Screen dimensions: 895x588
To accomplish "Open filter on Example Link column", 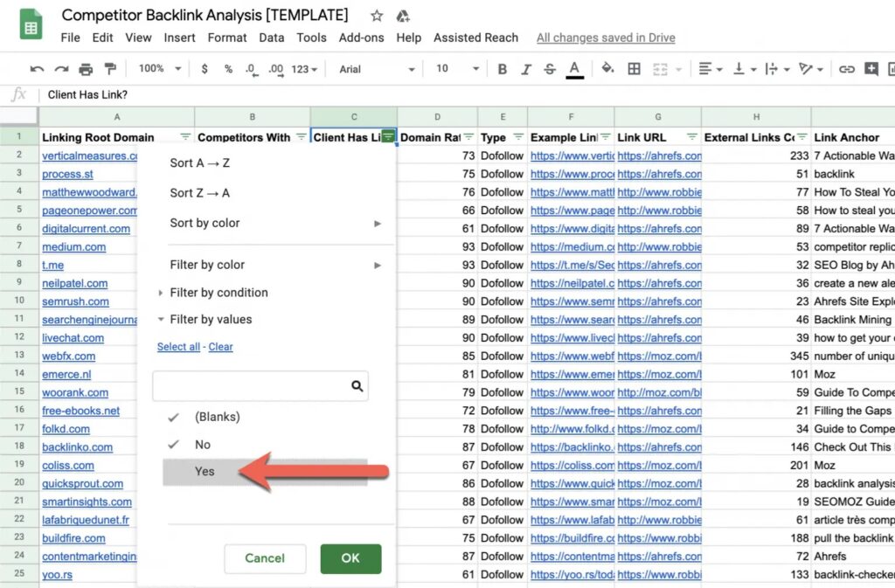I will (605, 137).
